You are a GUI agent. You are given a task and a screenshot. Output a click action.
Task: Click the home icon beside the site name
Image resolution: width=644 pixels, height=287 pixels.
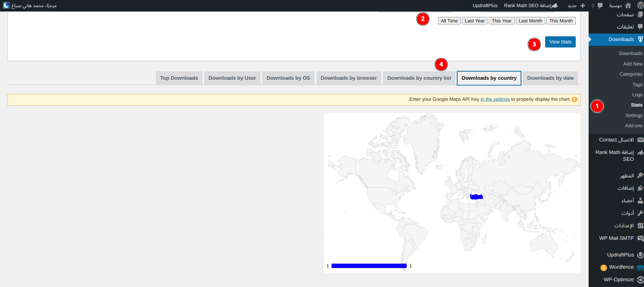[x=628, y=5]
